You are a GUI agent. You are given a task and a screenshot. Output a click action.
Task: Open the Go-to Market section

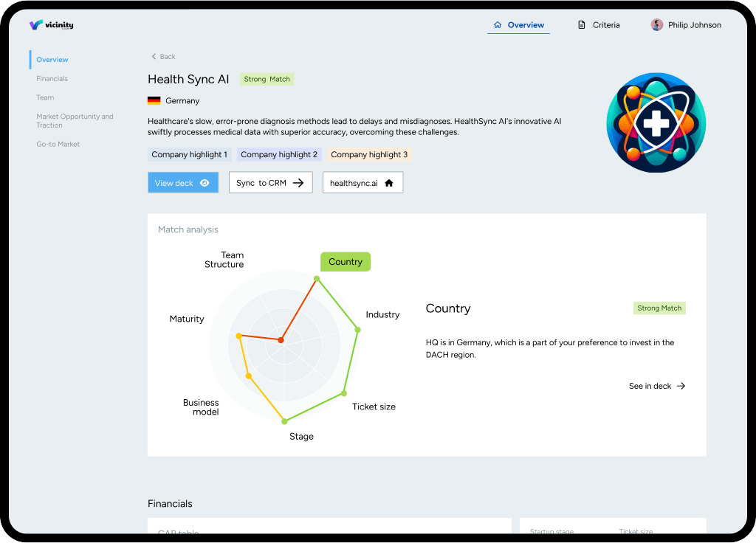click(x=58, y=145)
